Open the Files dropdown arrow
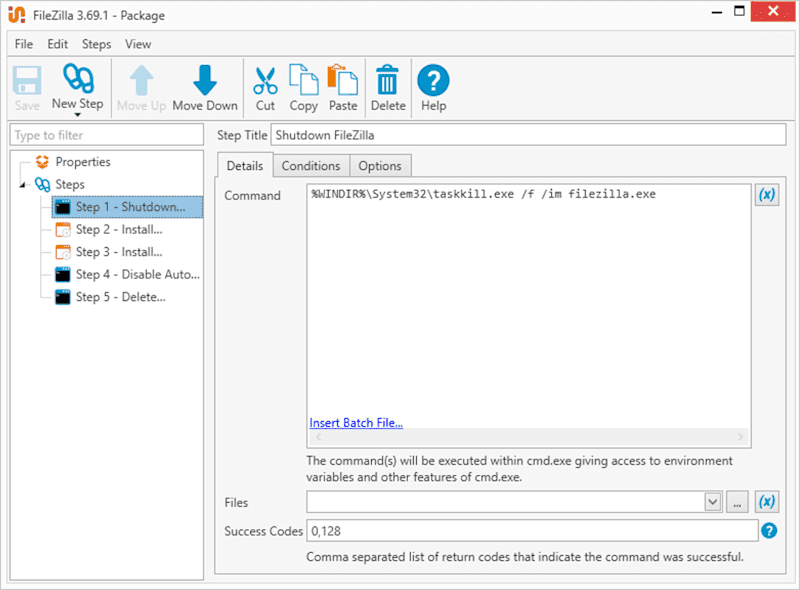 (x=713, y=502)
